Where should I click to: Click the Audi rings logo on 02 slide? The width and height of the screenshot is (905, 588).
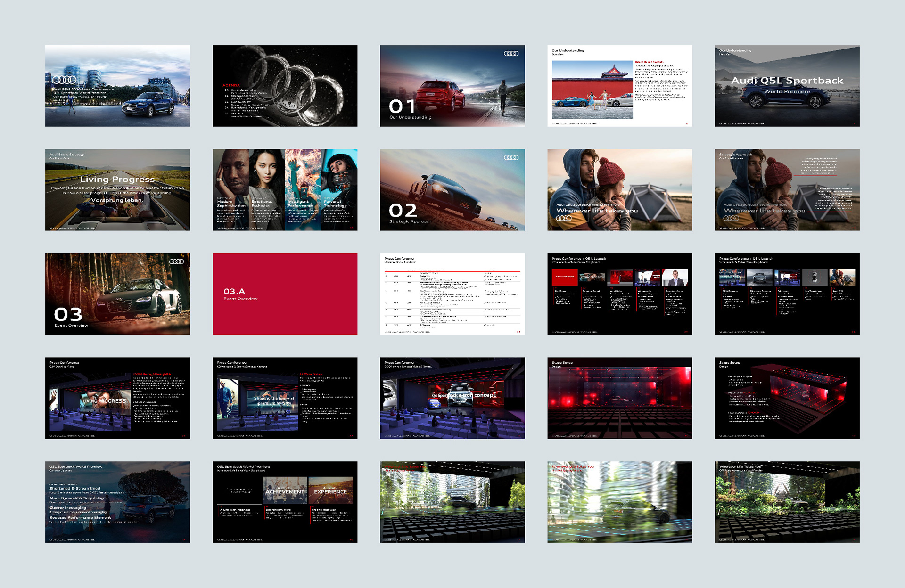coord(511,158)
